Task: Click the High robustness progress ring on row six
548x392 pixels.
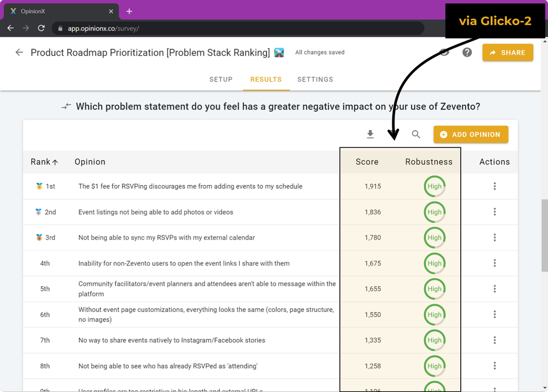Action: point(435,314)
